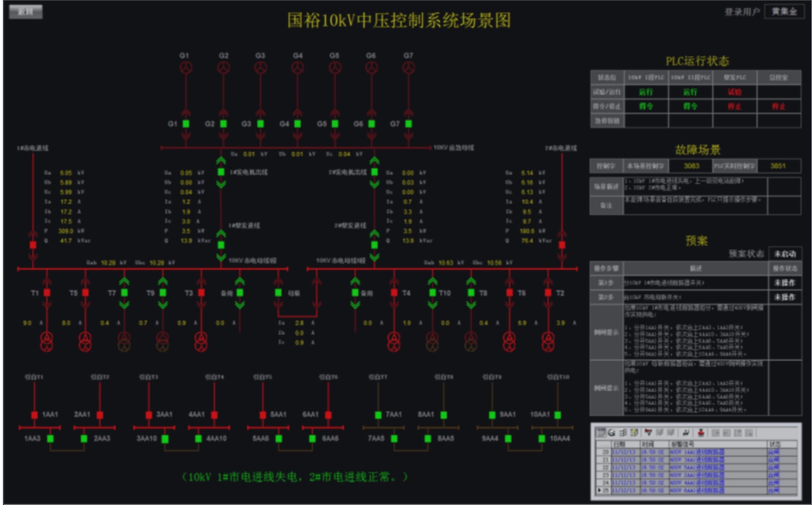
Task: Click the 总控室 停止 red status cell
Action: (779, 106)
